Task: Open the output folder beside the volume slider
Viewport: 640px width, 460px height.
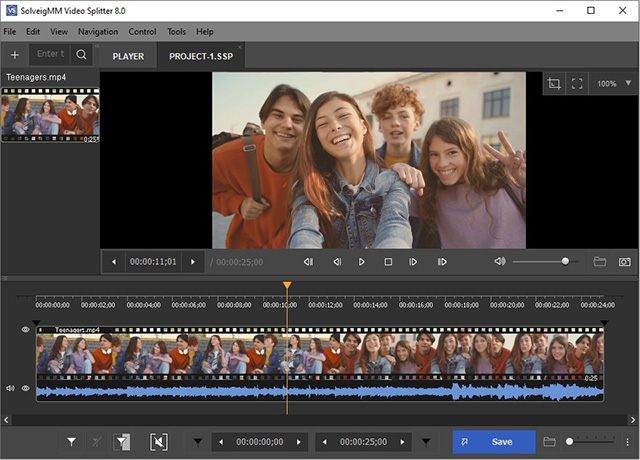Action: 600,262
